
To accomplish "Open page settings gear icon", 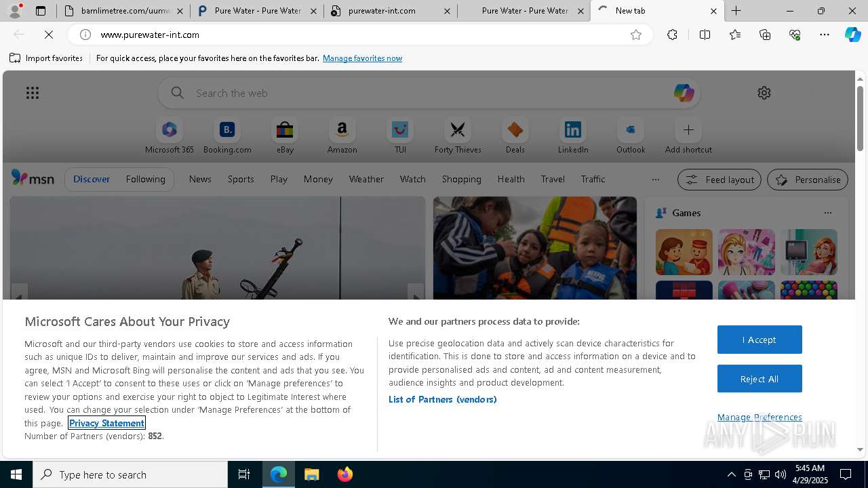I will [764, 93].
